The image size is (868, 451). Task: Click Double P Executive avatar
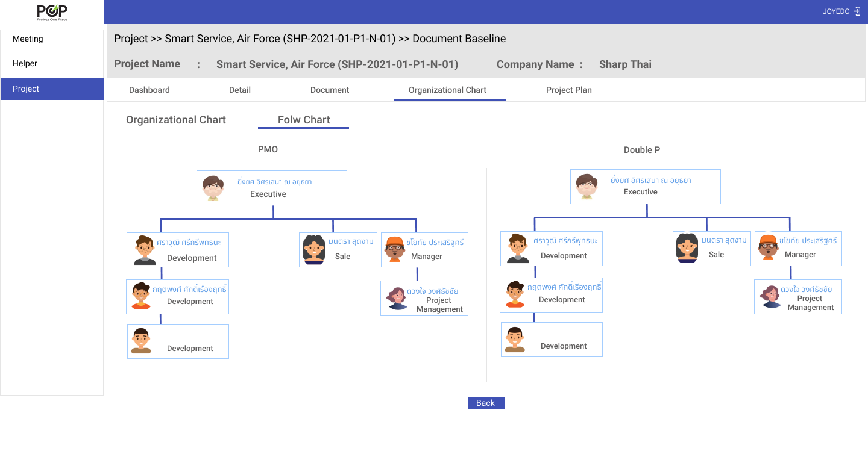(587, 187)
